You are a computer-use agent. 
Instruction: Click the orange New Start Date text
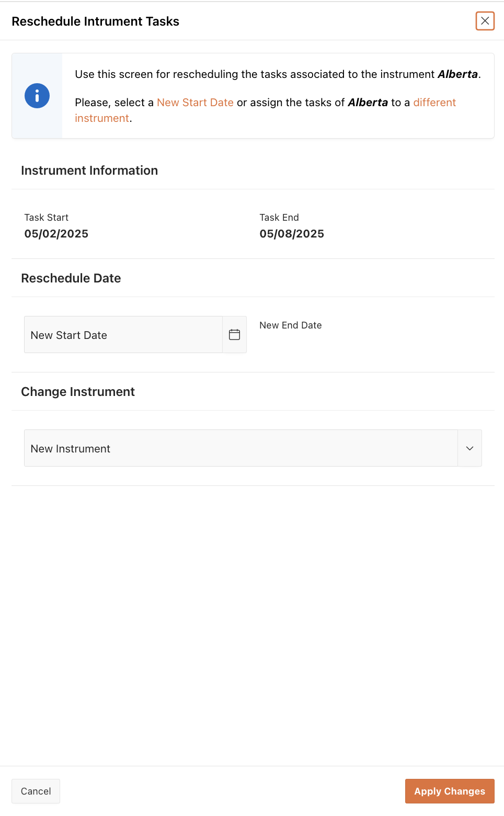point(195,103)
